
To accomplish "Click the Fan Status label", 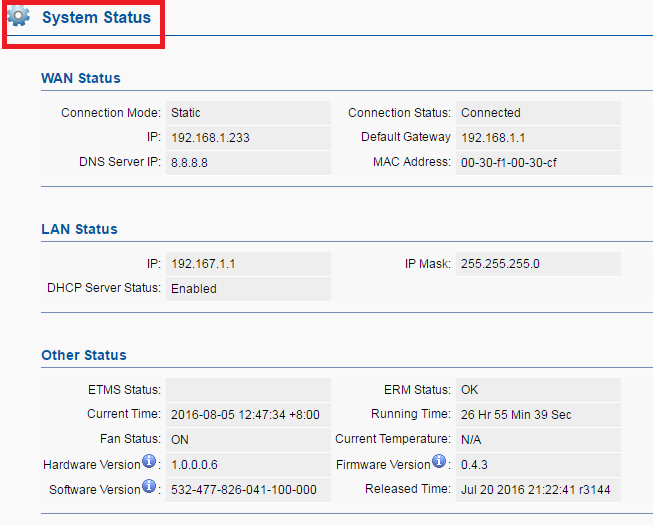I will [130, 439].
